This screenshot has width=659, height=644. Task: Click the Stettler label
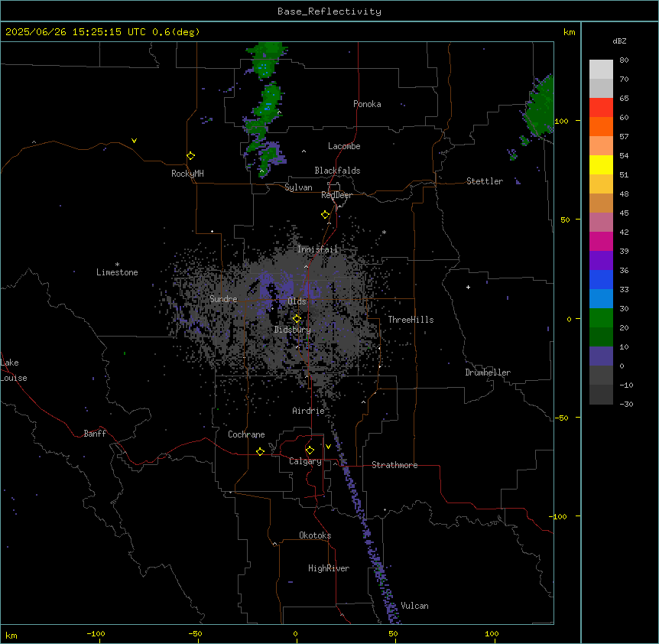[x=485, y=181]
